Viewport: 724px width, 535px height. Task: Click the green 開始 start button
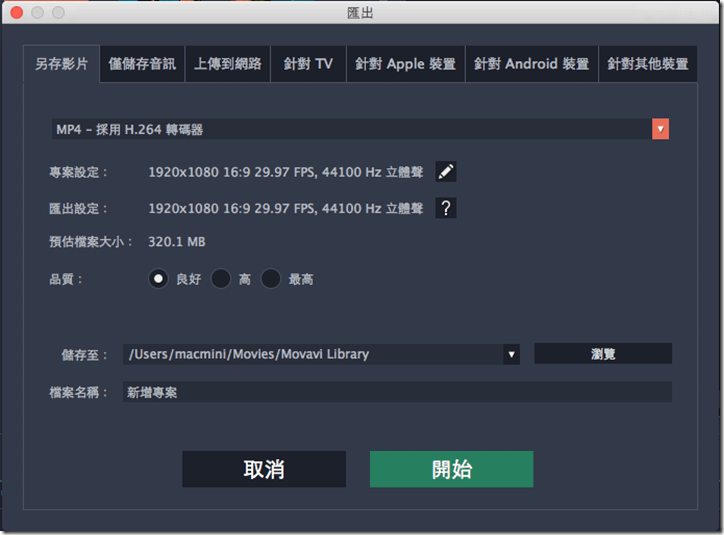[452, 469]
